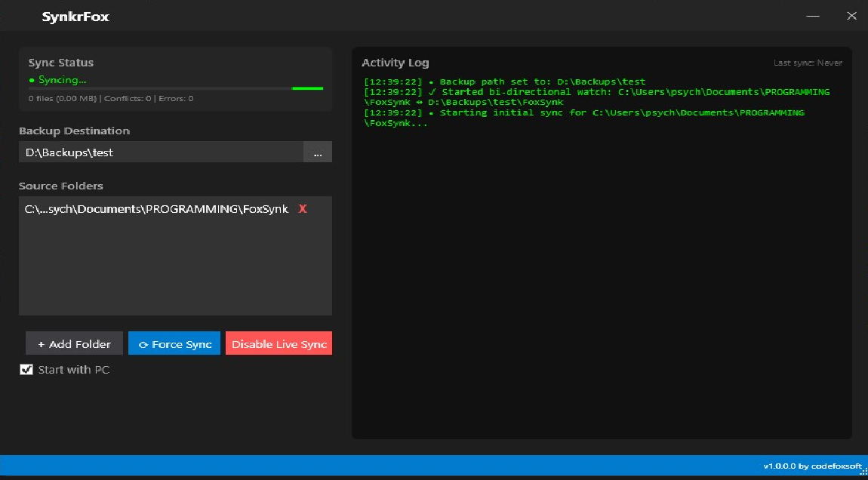Click the Last sync: Never label
This screenshot has height=480, width=868.
(809, 63)
